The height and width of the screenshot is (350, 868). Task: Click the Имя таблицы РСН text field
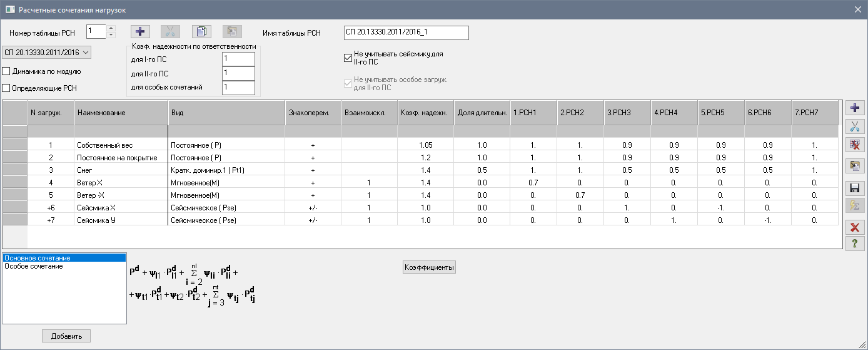pyautogui.click(x=406, y=33)
